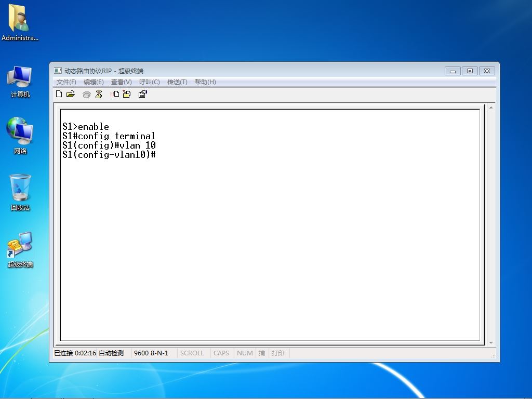
Task: Click the 自动检测 status bar entry
Action: pyautogui.click(x=111, y=353)
